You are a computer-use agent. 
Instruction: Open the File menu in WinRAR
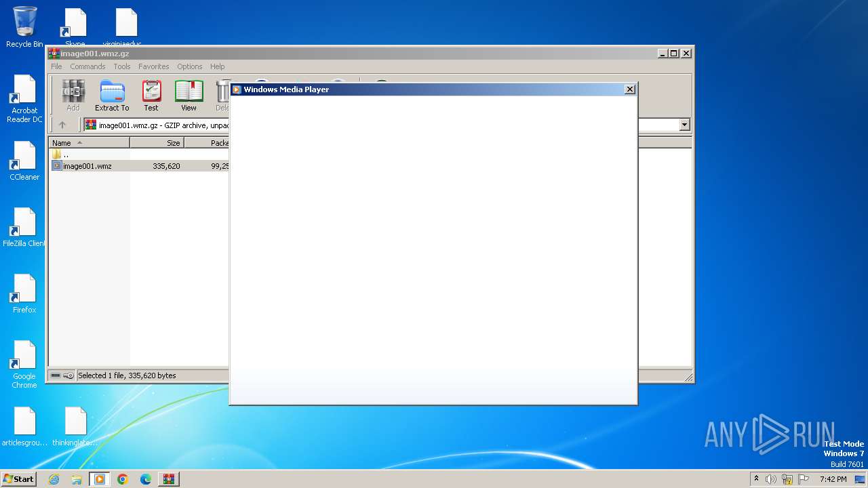click(x=56, y=66)
